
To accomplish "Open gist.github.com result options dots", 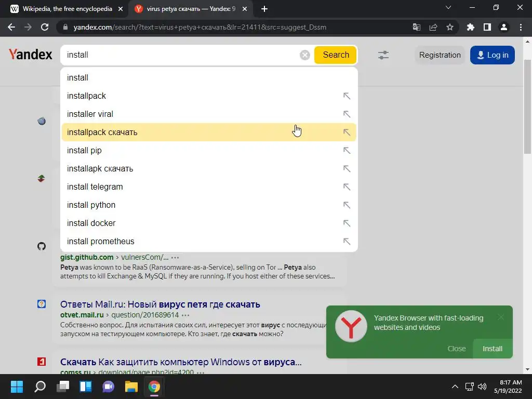I will coord(175,258).
